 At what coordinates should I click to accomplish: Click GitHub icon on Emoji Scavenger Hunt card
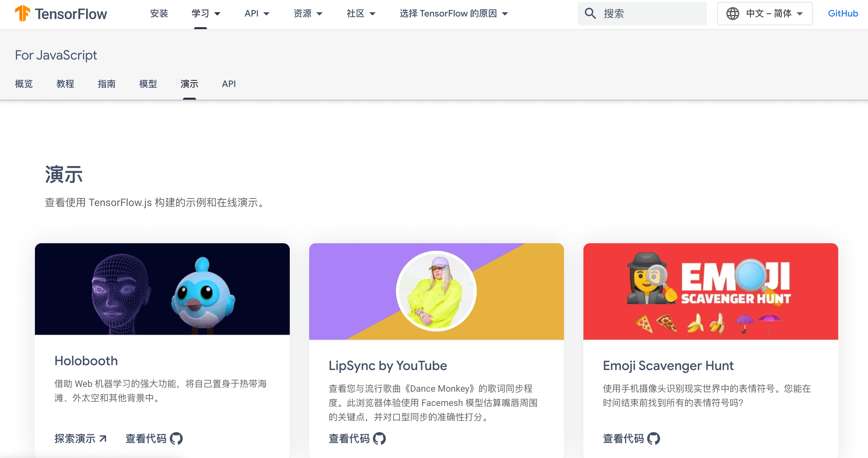coord(653,439)
